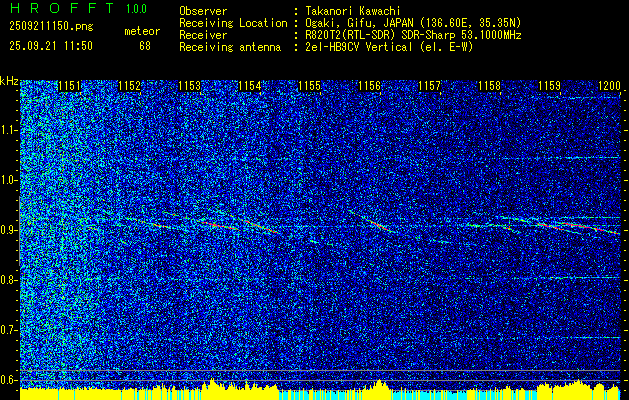
Task: Click the 1152 time marker
Action: pos(129,86)
